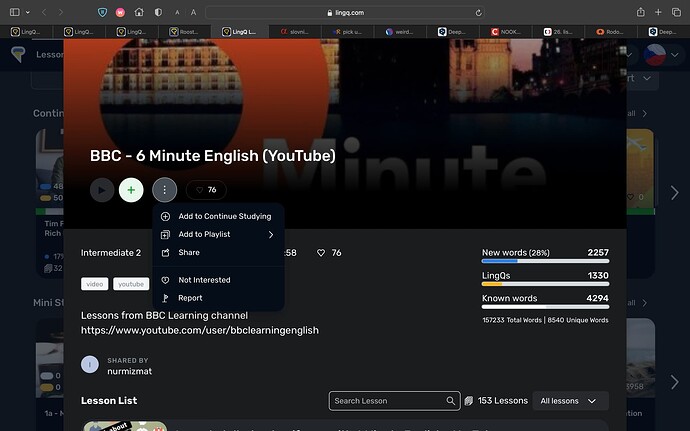Open the Add to Playlist submenu

[218, 234]
